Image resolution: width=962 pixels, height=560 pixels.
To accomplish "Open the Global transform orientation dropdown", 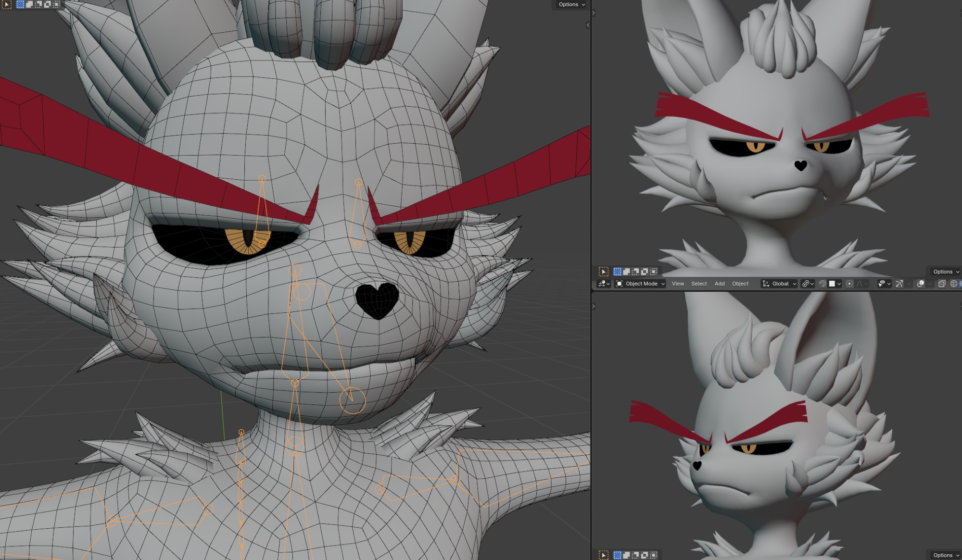I will (x=779, y=284).
